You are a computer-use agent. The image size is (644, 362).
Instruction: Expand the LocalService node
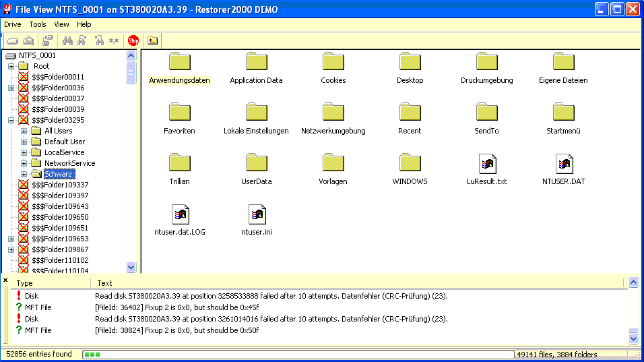24,152
